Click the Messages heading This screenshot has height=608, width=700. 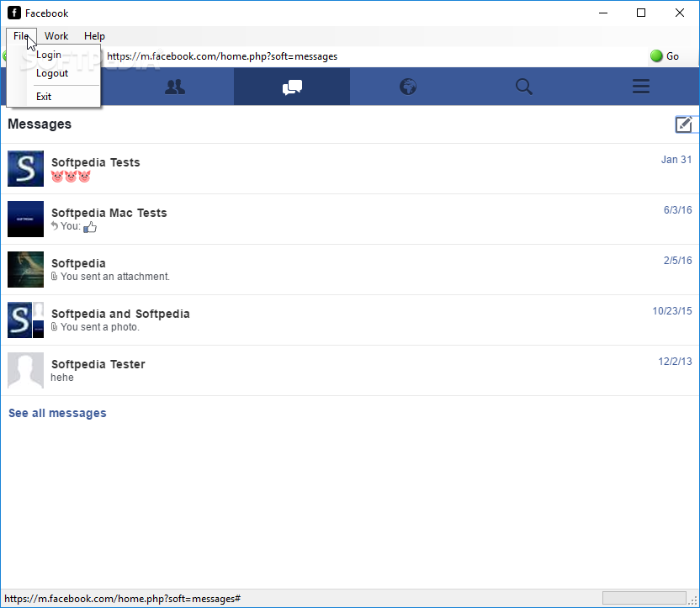(x=40, y=124)
